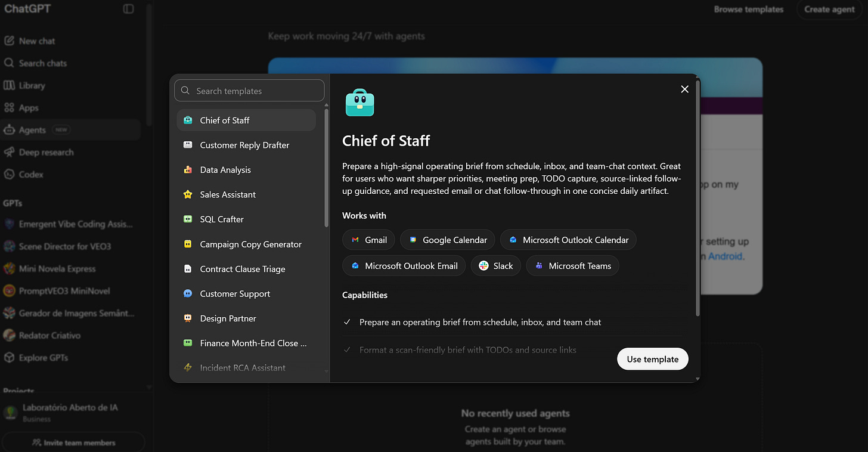
Task: Click the Use template button
Action: [x=652, y=359]
